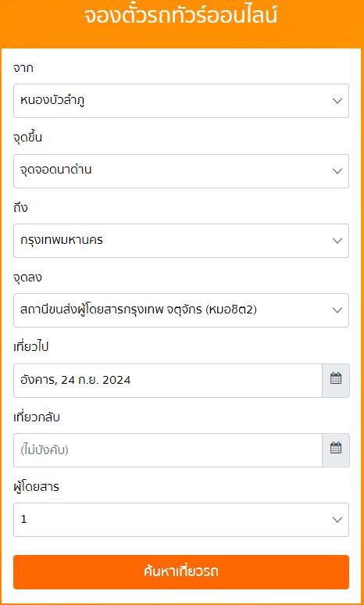Click the เที่ยวกลับ field label

[x=37, y=417]
